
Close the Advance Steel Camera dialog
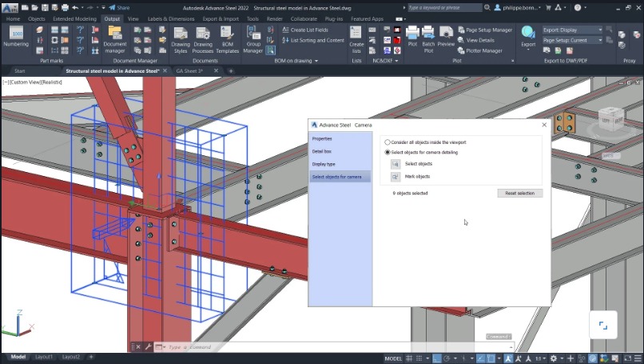click(x=544, y=125)
